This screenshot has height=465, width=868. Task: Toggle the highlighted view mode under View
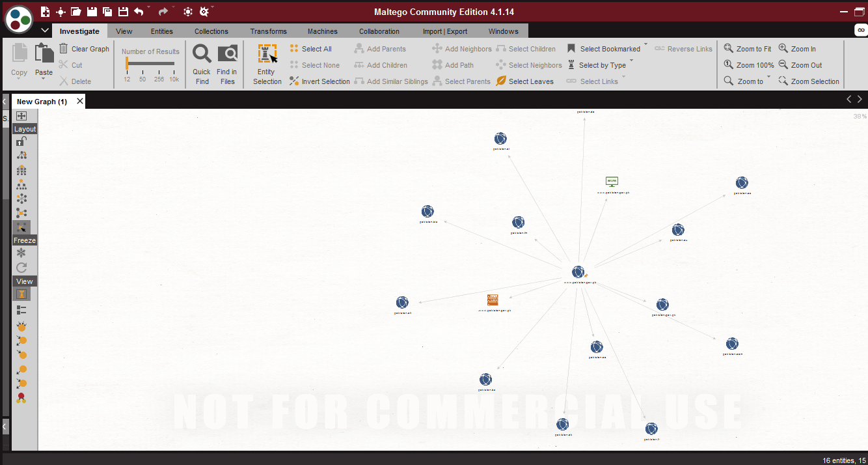(x=21, y=294)
